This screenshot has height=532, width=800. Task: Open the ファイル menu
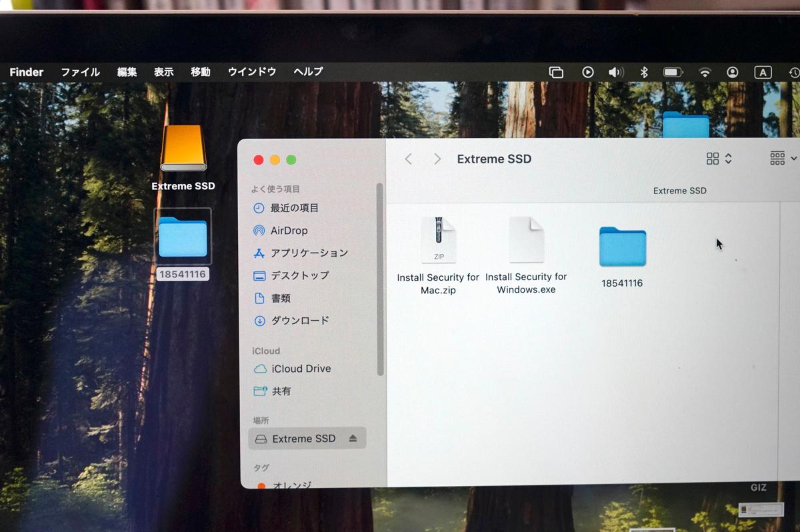point(80,72)
